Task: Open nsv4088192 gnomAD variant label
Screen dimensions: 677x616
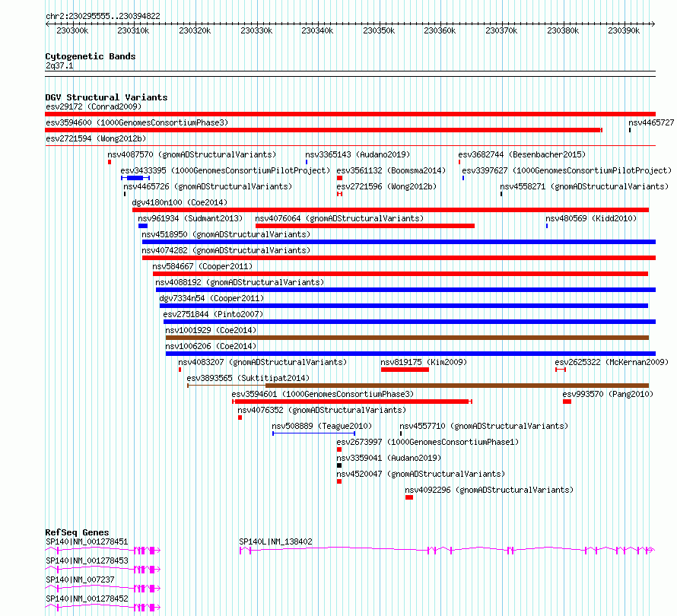Action: tap(240, 282)
